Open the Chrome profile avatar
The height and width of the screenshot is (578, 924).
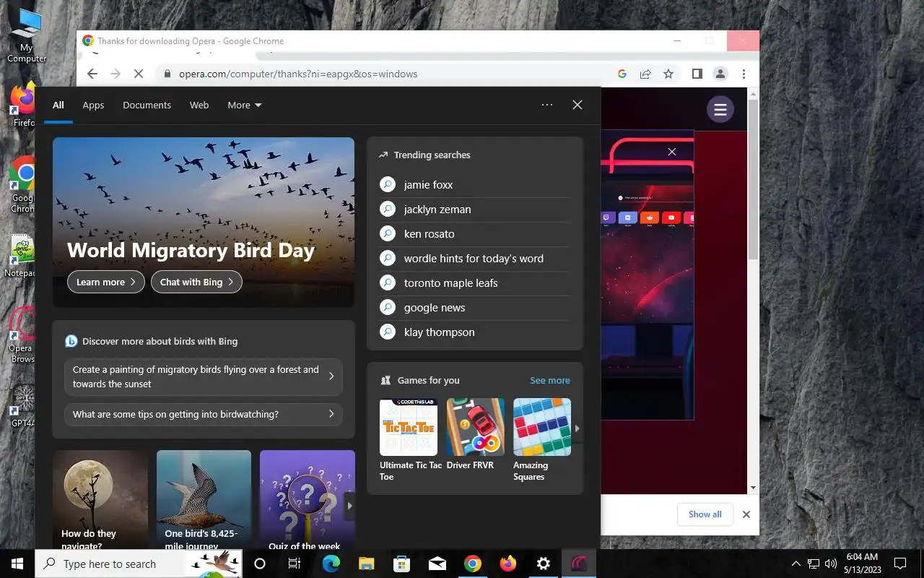pos(720,74)
